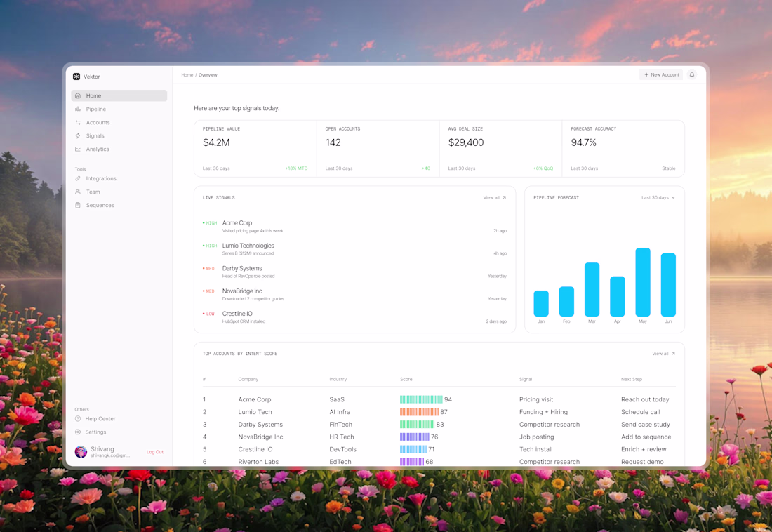Screen dimensions: 772x532
Task: Open Crestline IO live signal
Action: point(354,317)
